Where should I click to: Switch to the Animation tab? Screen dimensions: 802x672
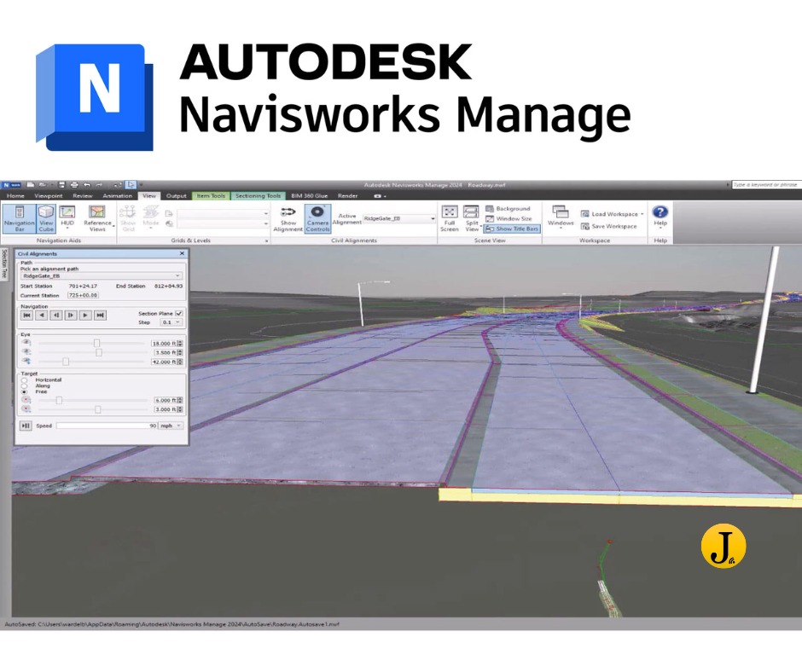click(x=117, y=196)
